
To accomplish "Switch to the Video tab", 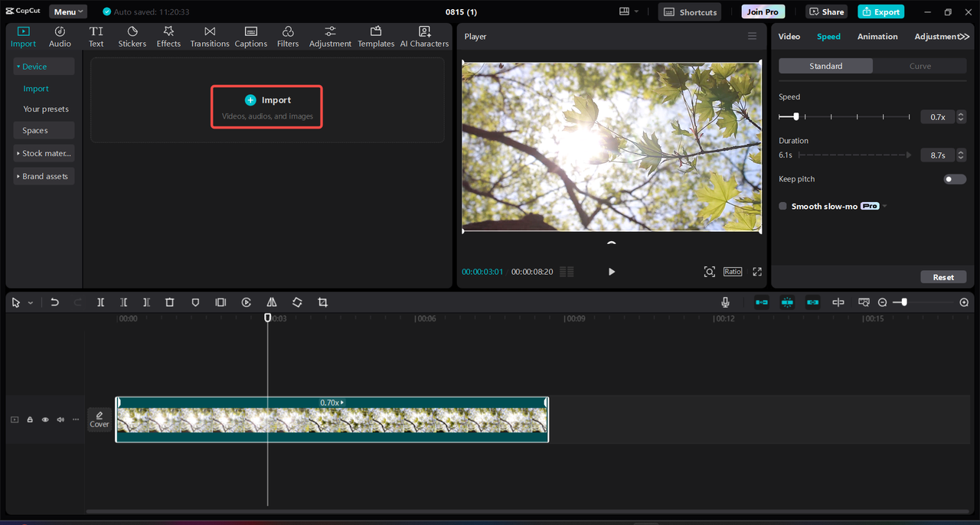I will pos(789,36).
